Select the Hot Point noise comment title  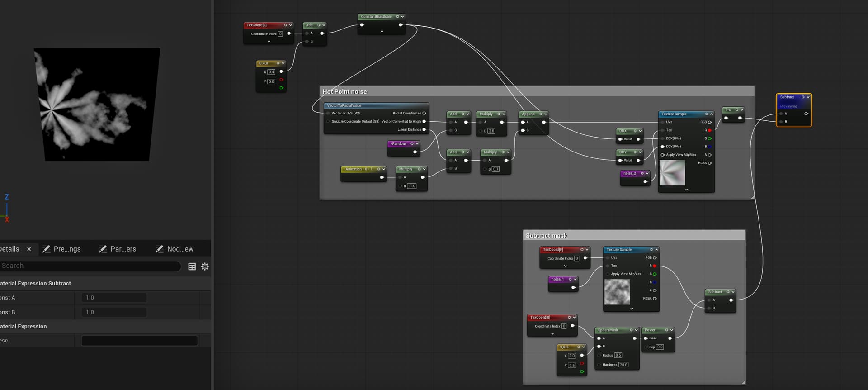click(x=344, y=91)
